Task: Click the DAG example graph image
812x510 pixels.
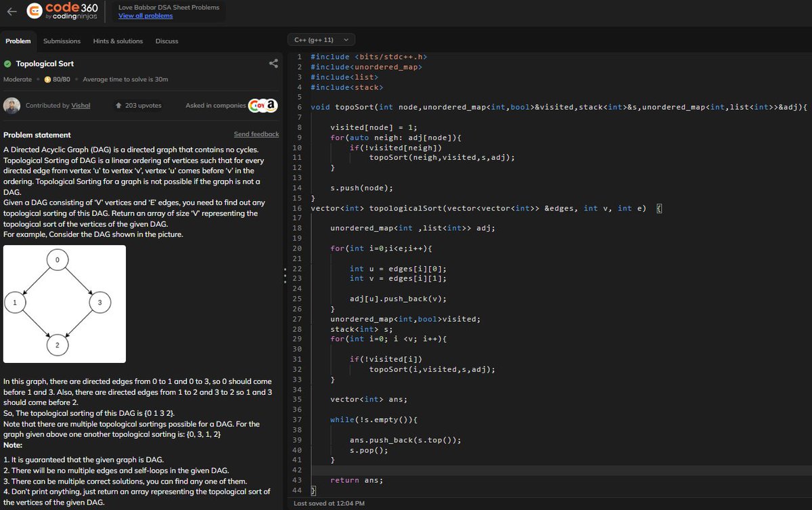Action: pos(64,303)
